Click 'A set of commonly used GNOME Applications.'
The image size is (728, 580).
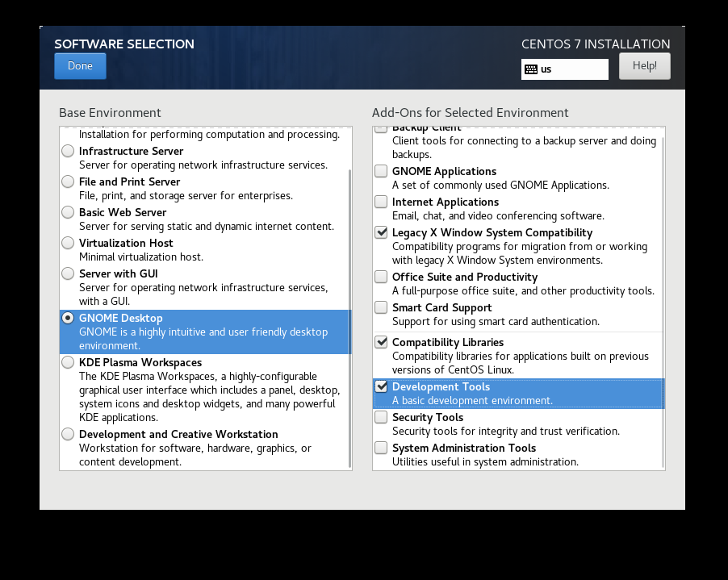point(500,186)
